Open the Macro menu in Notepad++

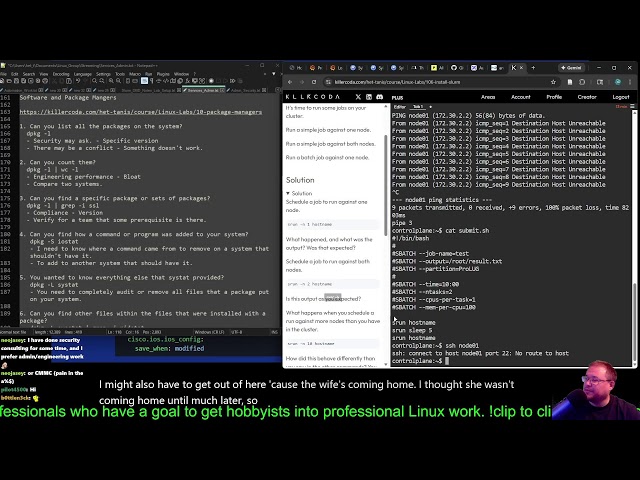click(135, 74)
